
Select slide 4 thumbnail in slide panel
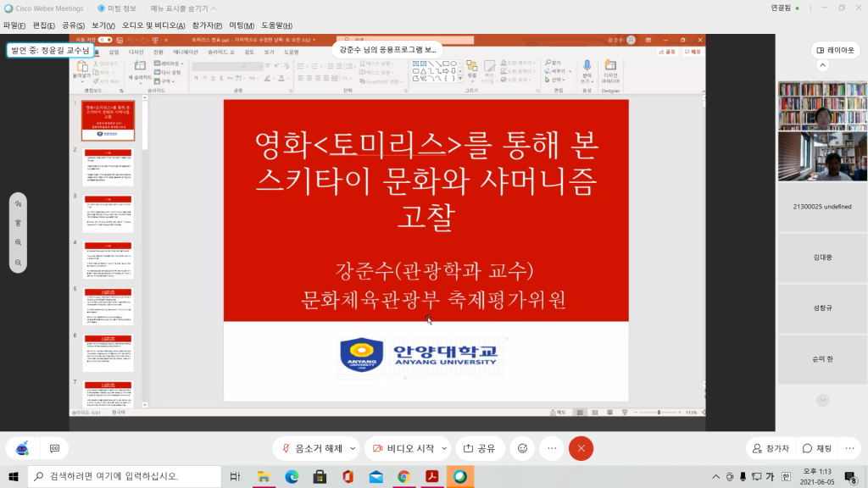pos(108,260)
